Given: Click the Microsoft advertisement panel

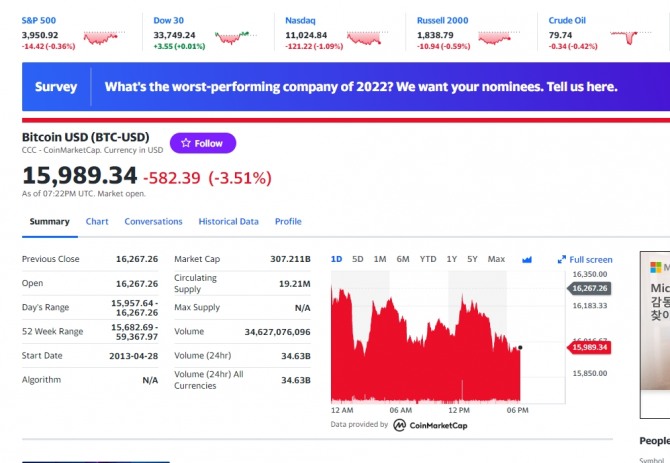Looking at the screenshot, I should tap(655, 335).
